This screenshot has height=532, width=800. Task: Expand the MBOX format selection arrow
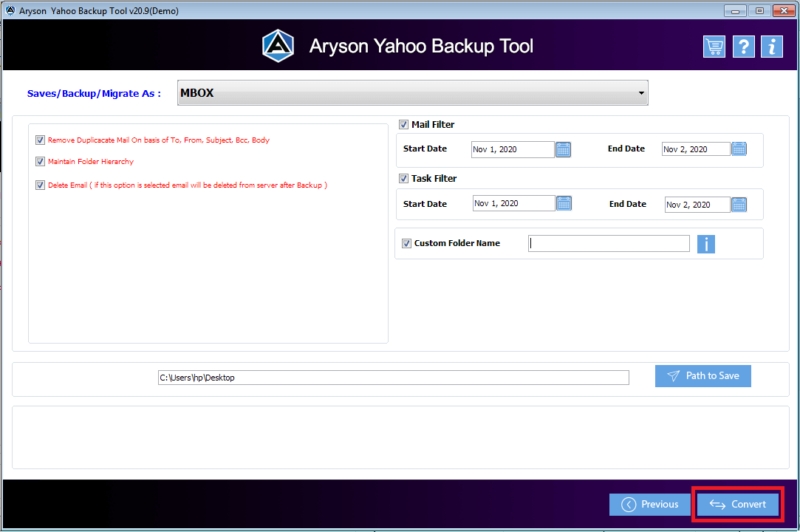tap(640, 92)
